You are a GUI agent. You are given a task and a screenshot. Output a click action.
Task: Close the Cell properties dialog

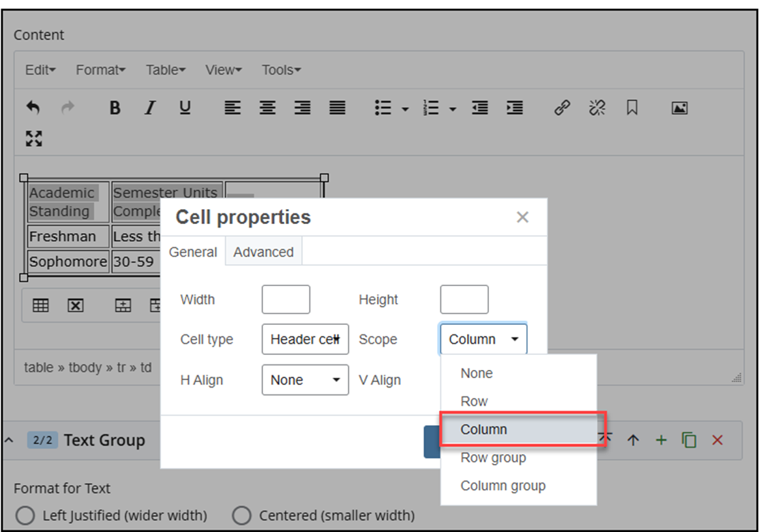(x=522, y=217)
